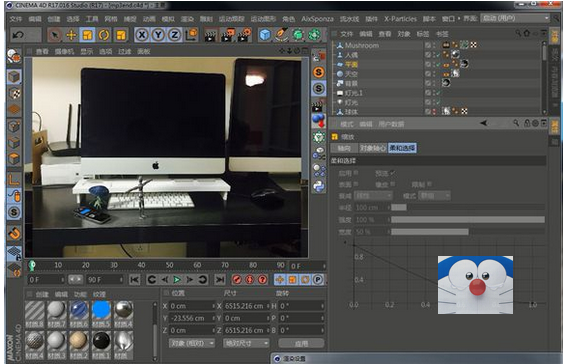Viewport: 563px width, 364px height.
Task: Select Mushroom object in object manager
Action: click(362, 46)
